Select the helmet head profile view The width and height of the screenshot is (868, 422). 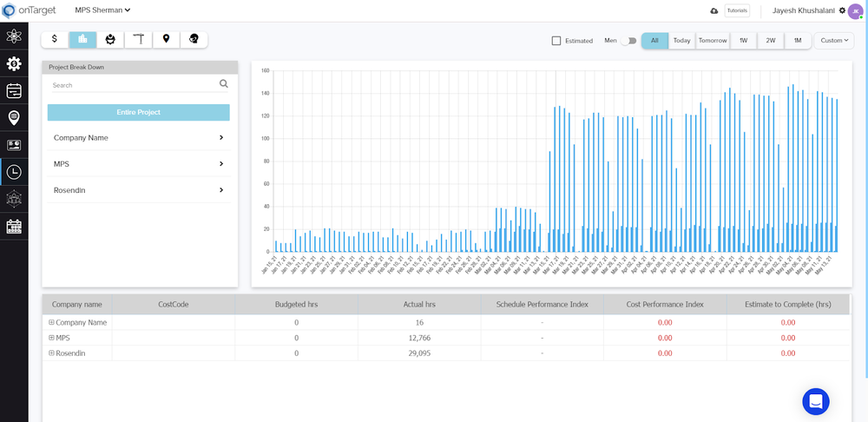pos(194,39)
